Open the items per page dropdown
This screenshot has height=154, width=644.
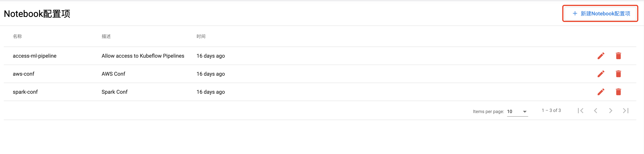click(x=517, y=112)
